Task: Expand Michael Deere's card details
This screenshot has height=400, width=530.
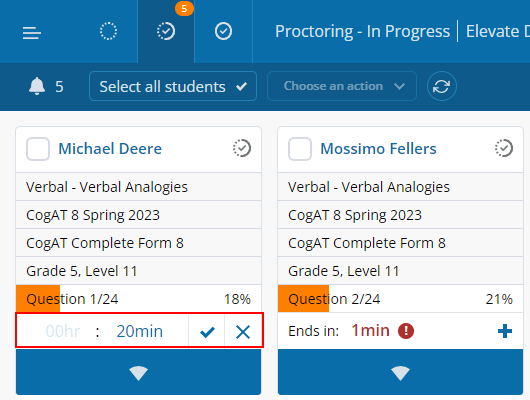Action: tap(139, 372)
